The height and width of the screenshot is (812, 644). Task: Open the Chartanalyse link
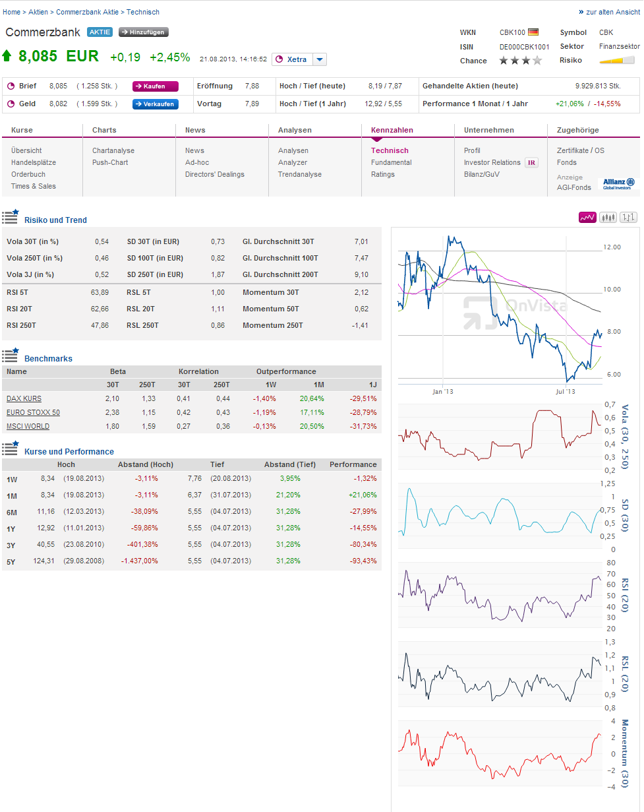[x=113, y=150]
